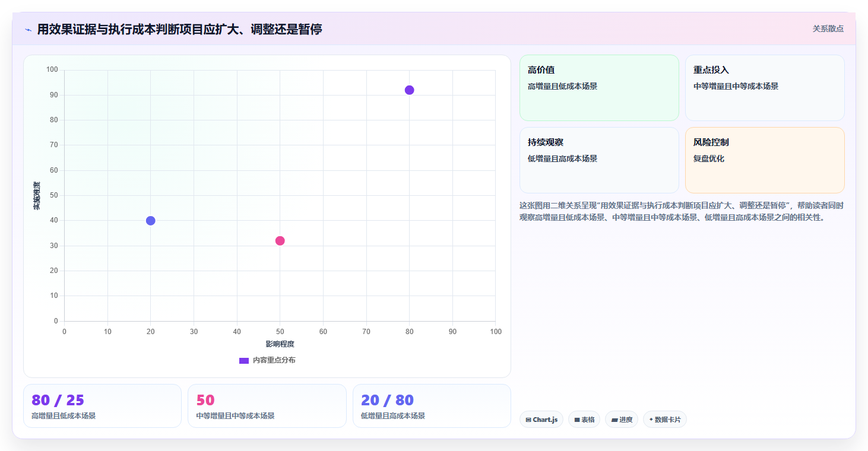Click the lightning icon beside the title

[x=28, y=30]
